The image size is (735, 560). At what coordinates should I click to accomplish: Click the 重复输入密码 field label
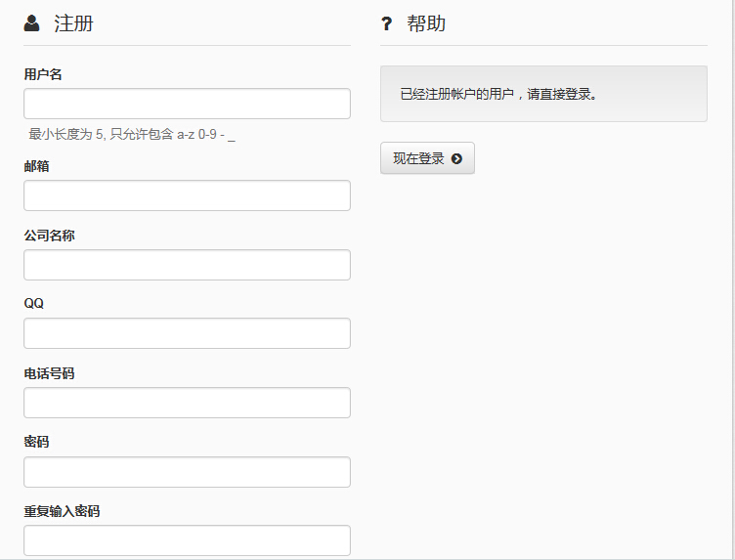[x=62, y=511]
